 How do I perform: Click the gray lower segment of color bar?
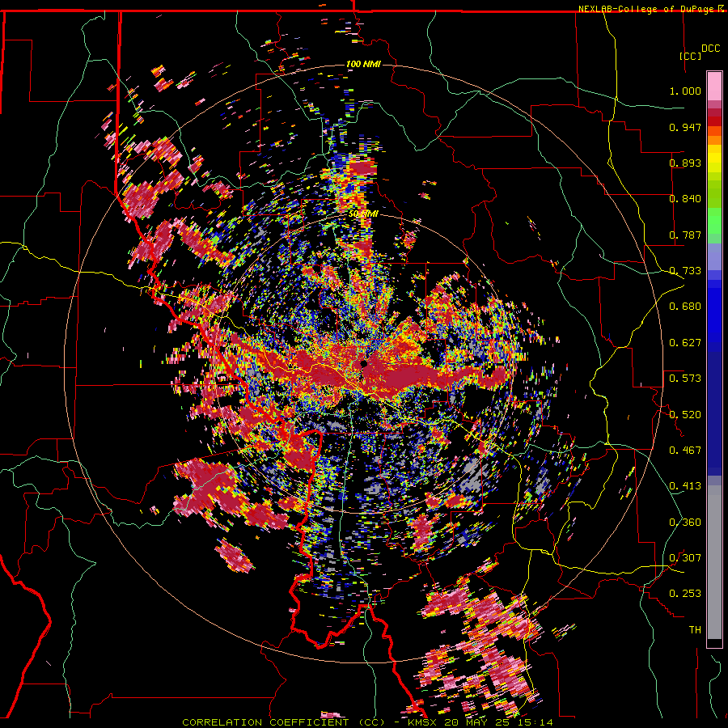(714, 562)
